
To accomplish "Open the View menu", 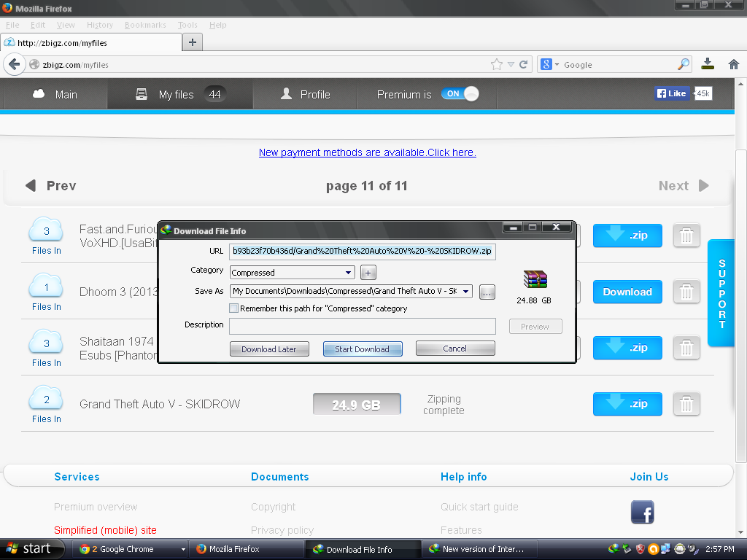I will click(x=66, y=25).
